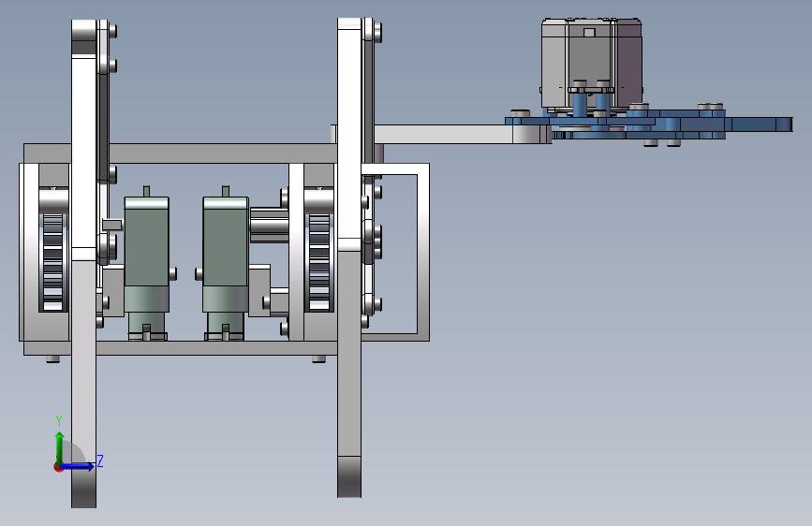
Task: Select the grey stepper motor body at top right
Action: (x=592, y=65)
